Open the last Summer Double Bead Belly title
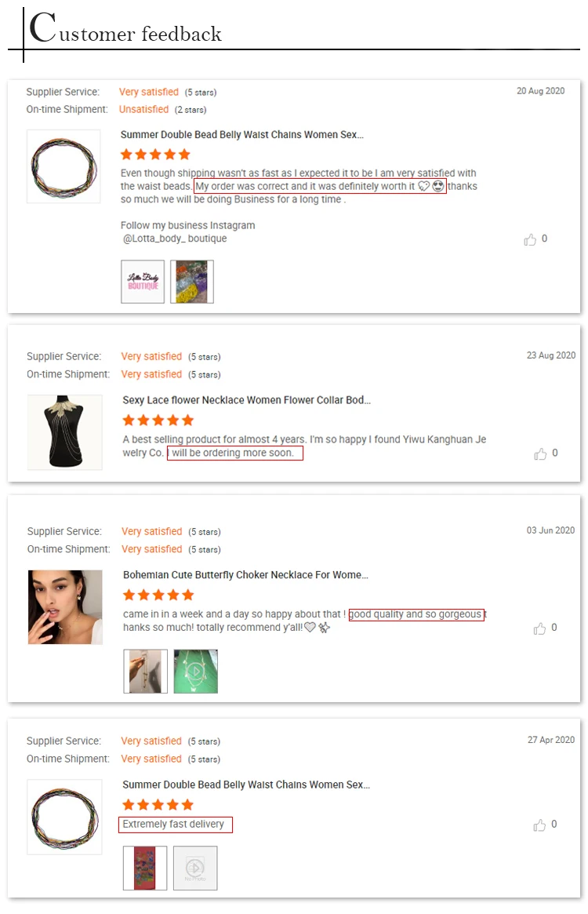 (246, 785)
